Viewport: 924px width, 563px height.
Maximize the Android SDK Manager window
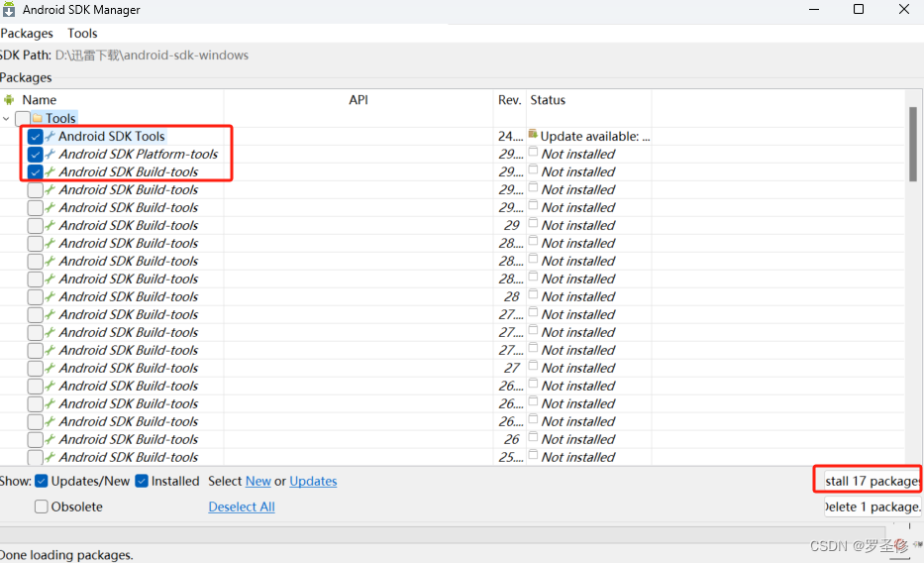click(x=859, y=10)
